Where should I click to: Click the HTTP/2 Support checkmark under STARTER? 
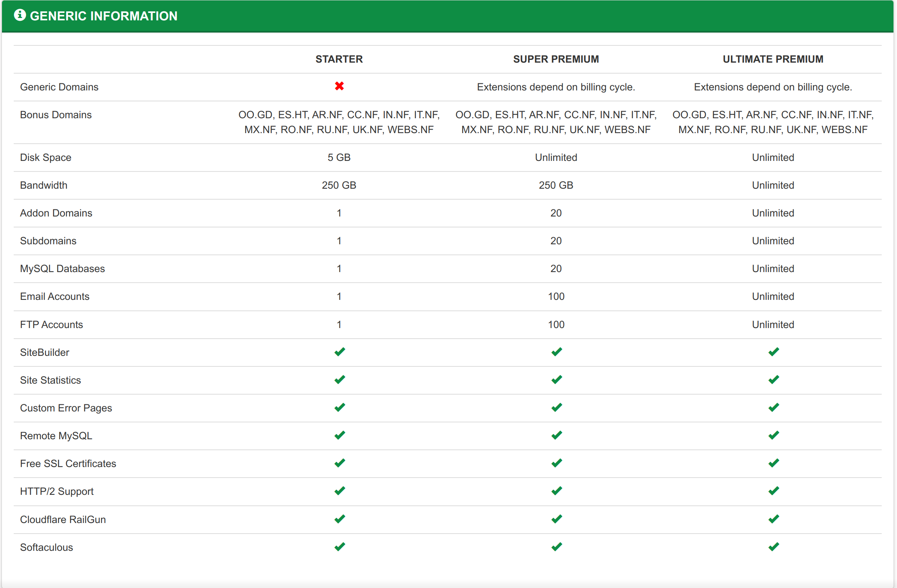click(339, 491)
